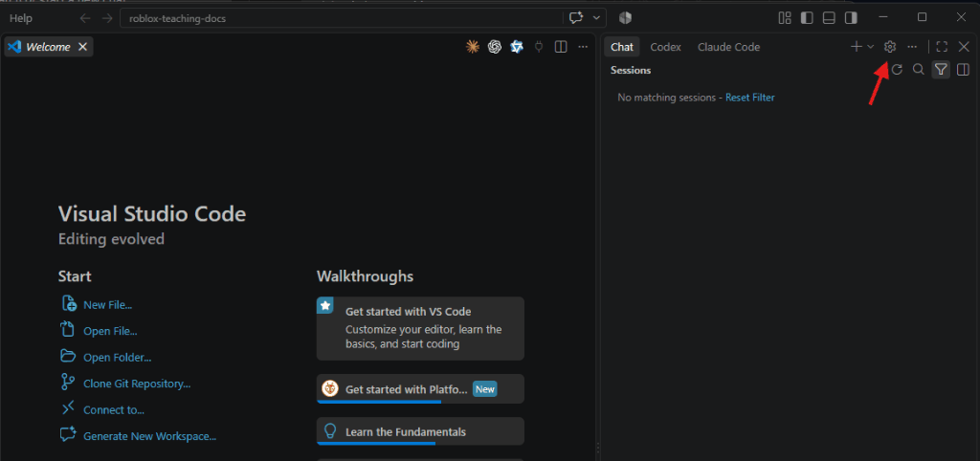This screenshot has height=461, width=980.
Task: Click the gray hexagon icon in title bar
Action: click(625, 18)
